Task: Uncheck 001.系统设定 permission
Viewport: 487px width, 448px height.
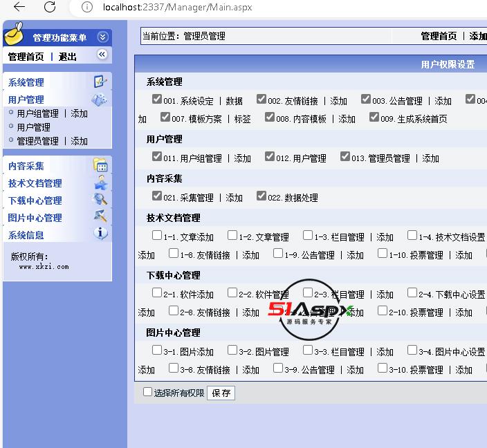Action: click(157, 99)
